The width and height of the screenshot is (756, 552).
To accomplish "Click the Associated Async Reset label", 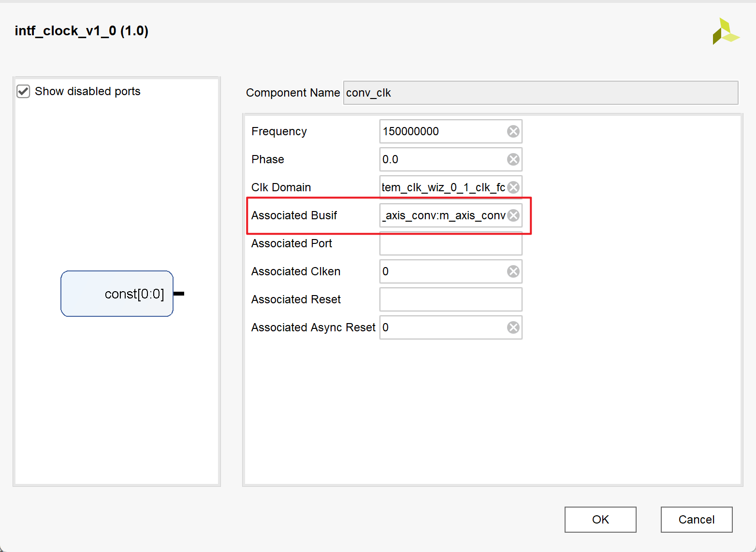I will tap(313, 327).
